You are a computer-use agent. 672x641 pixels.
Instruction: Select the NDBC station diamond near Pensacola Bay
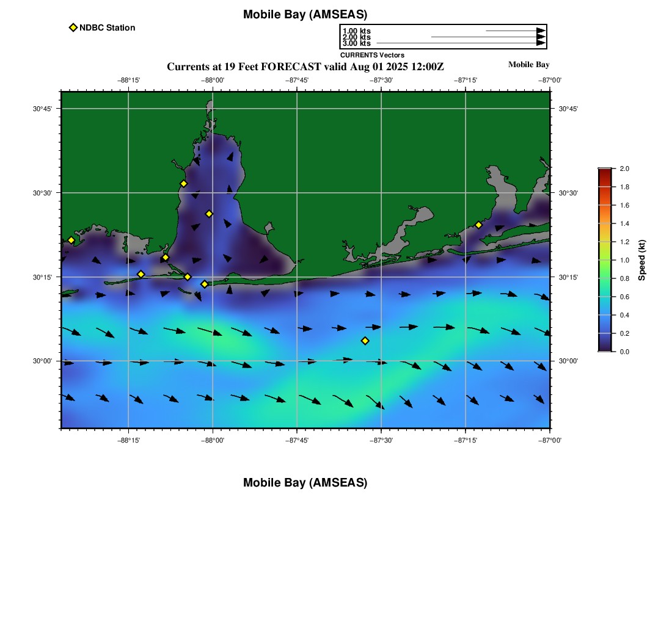click(479, 225)
